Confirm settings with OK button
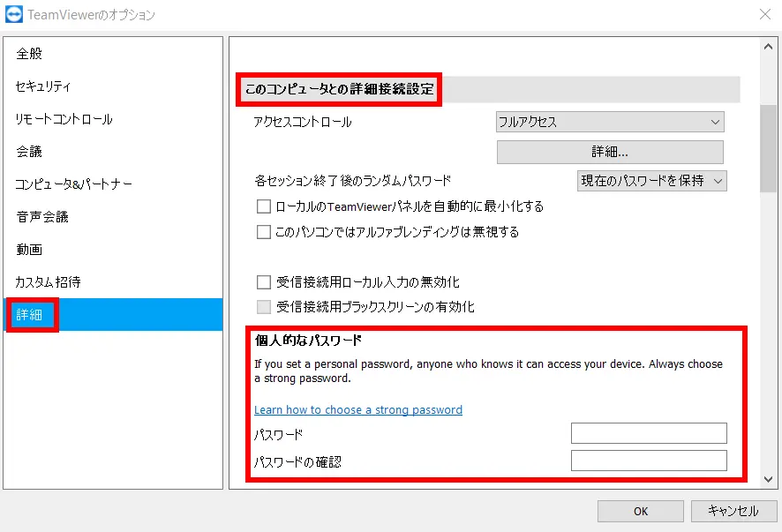 tap(641, 511)
